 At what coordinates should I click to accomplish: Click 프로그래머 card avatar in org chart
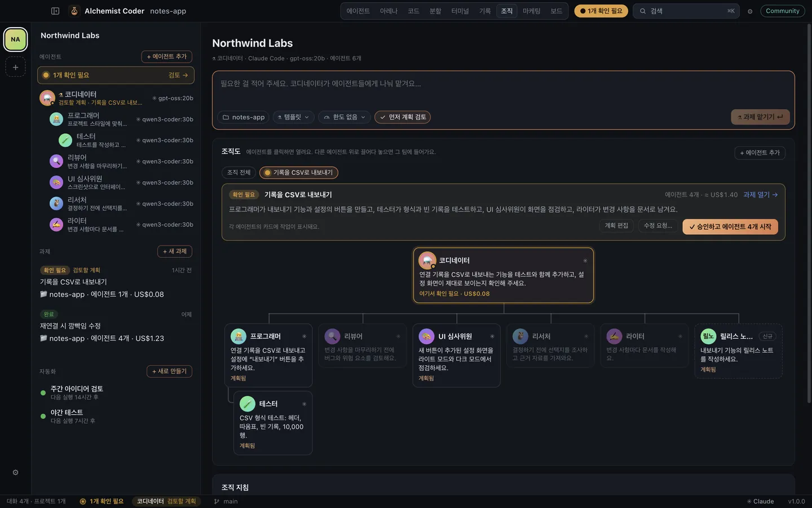pos(239,336)
